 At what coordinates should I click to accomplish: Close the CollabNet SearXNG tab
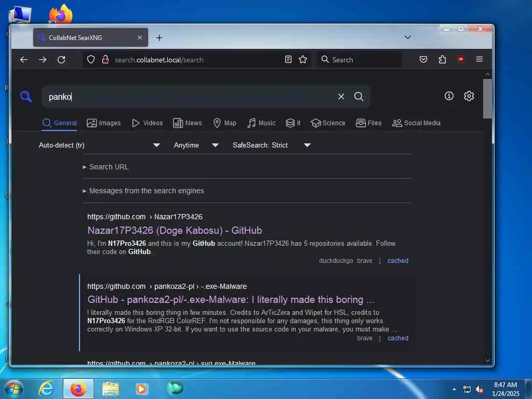[x=140, y=37]
